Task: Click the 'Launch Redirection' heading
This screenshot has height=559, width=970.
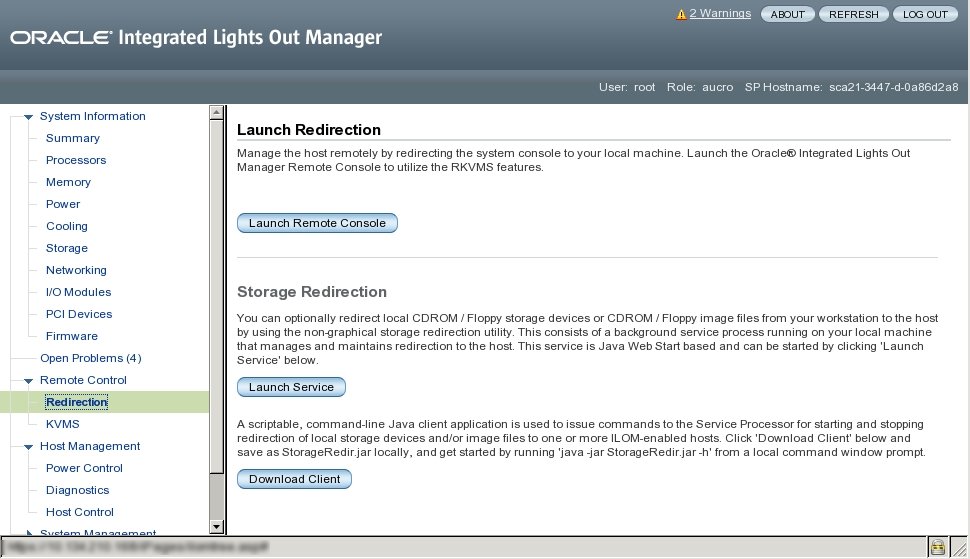Action: click(x=309, y=130)
